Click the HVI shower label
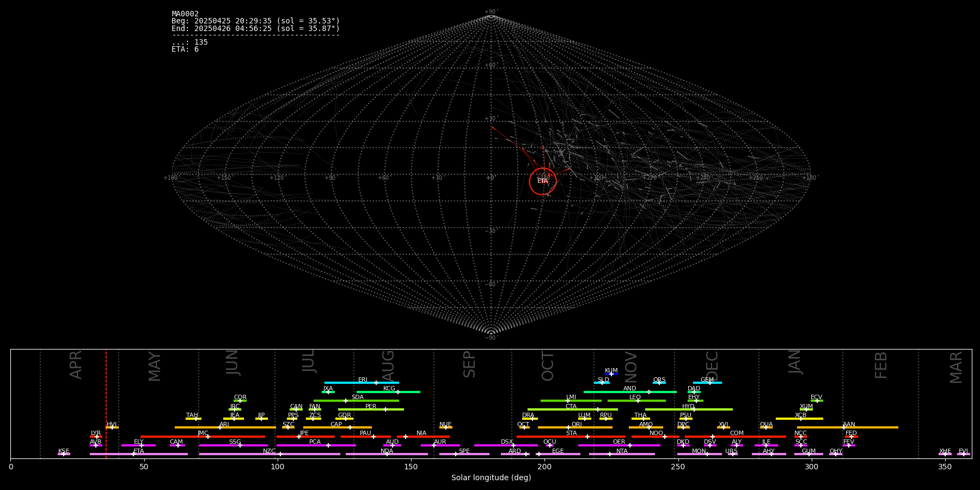The width and height of the screenshot is (980, 490). [112, 425]
